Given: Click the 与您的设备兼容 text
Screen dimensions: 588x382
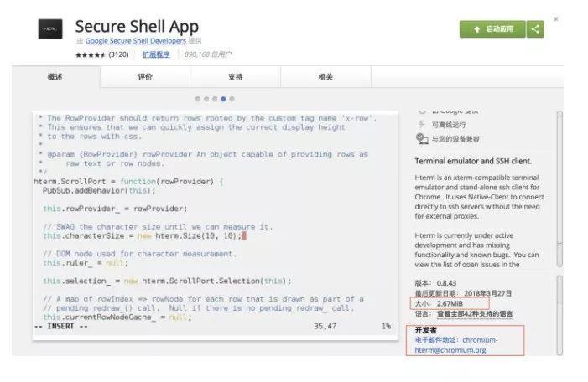Looking at the screenshot, I should [x=455, y=139].
